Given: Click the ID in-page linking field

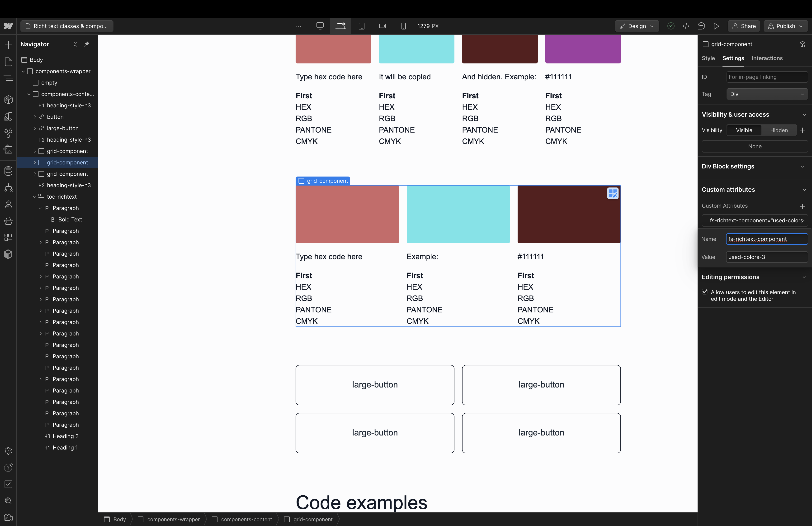Looking at the screenshot, I should pos(767,77).
